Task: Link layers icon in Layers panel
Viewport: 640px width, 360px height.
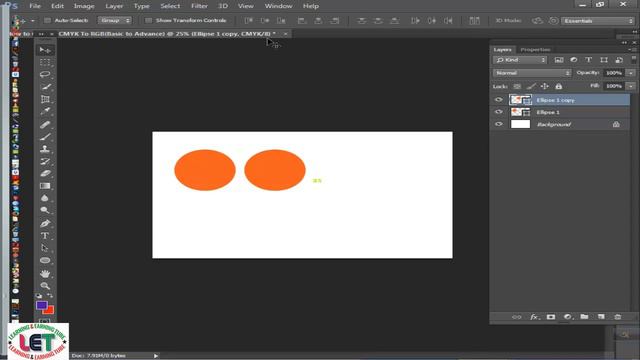Action: [x=516, y=317]
